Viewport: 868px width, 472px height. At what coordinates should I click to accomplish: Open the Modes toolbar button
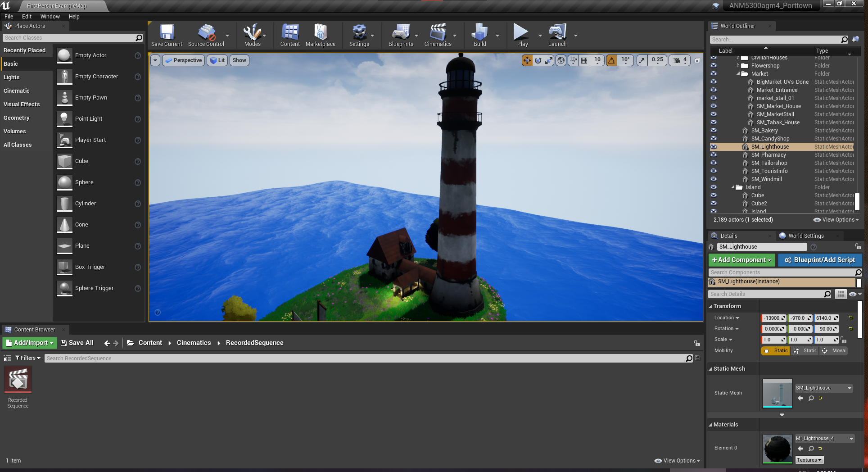point(252,35)
